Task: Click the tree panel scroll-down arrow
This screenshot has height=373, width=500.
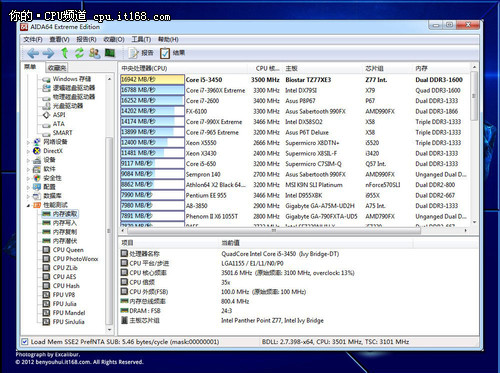Action: (x=109, y=330)
